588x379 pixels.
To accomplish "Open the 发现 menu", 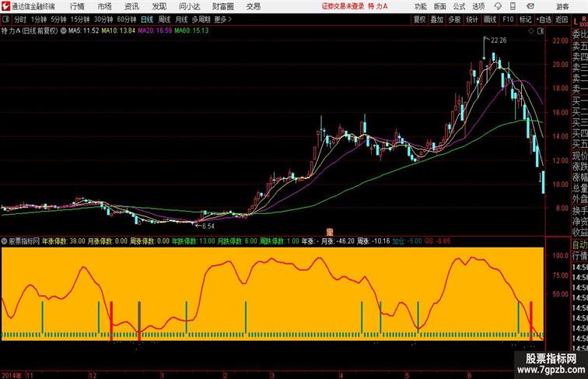I will click(159, 6).
